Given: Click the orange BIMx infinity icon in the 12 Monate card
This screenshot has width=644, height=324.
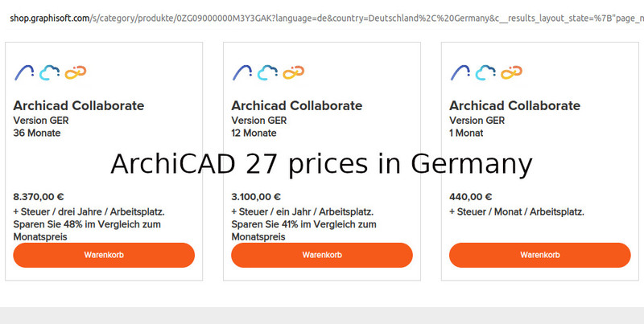Looking at the screenshot, I should point(293,73).
